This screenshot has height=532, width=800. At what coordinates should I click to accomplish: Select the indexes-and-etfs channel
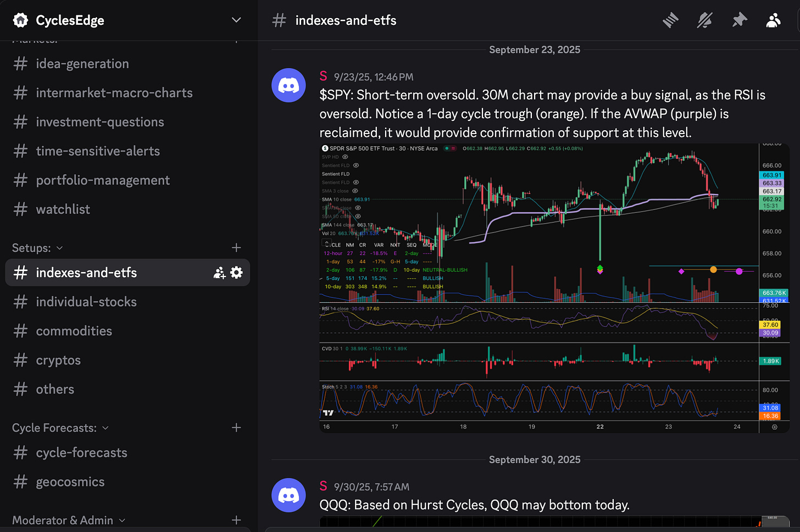click(x=127, y=273)
